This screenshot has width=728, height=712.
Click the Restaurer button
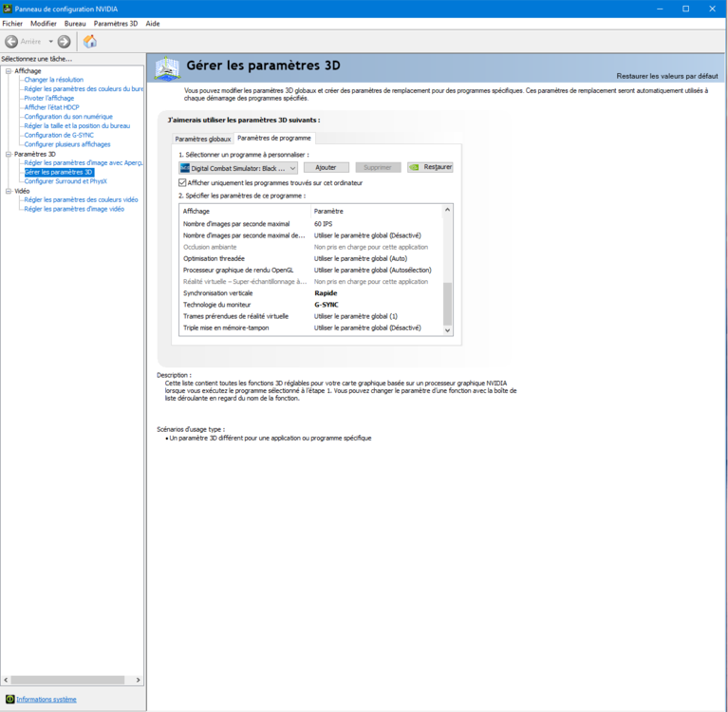coord(430,167)
